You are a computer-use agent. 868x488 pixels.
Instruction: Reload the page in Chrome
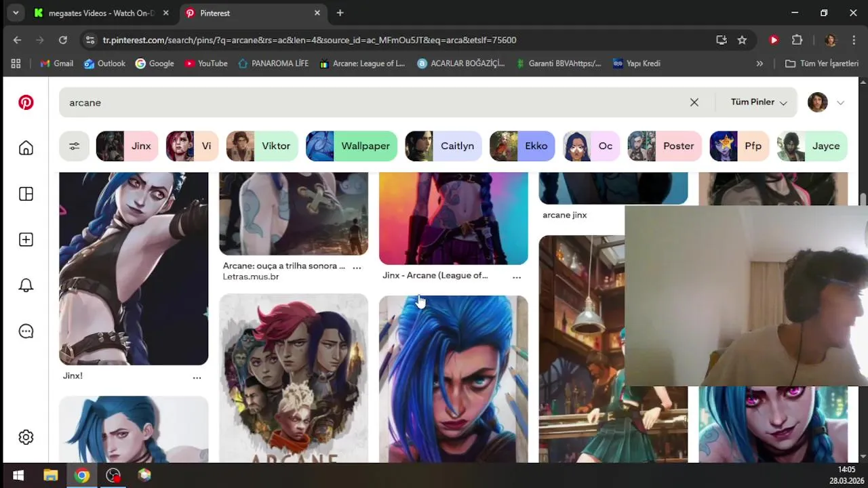(x=62, y=40)
